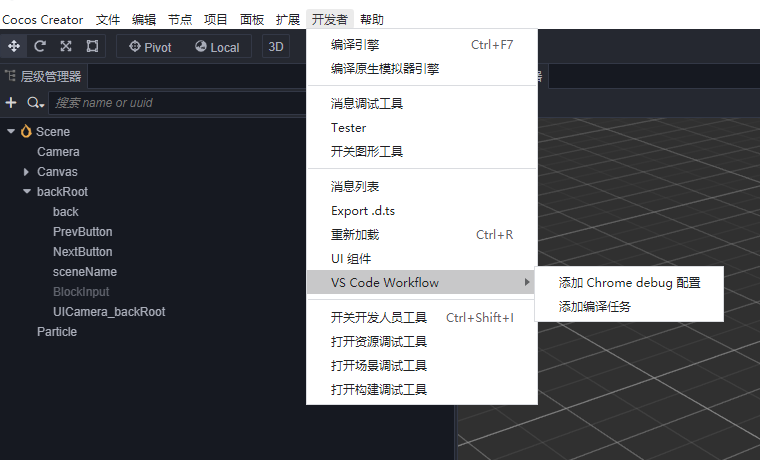Choose 打开构建调试工具
The image size is (760, 460).
[x=422, y=390]
